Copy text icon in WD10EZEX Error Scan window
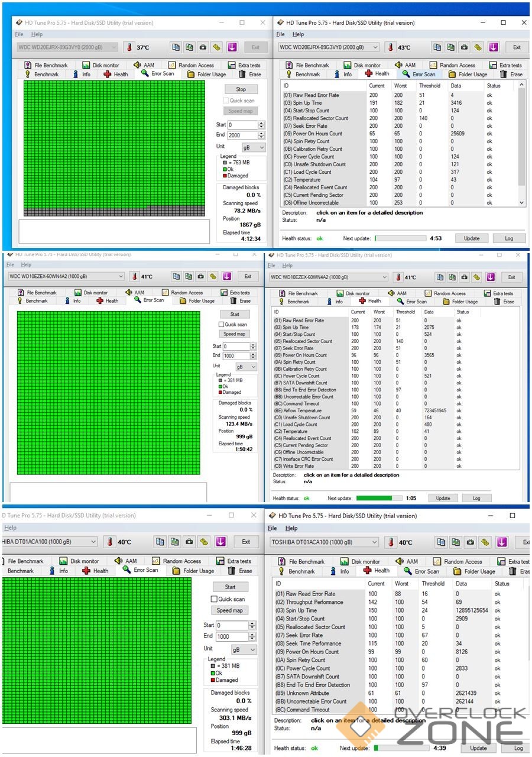532x757 pixels. (x=176, y=276)
